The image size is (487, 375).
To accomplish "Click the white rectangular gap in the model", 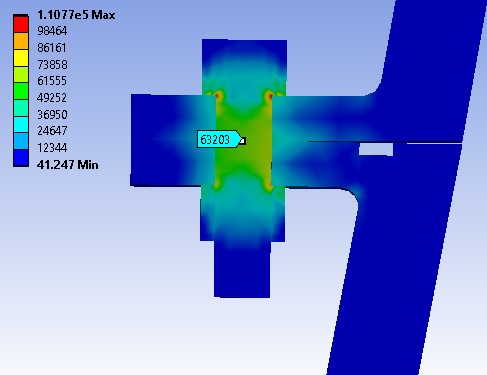I will pyautogui.click(x=376, y=149).
